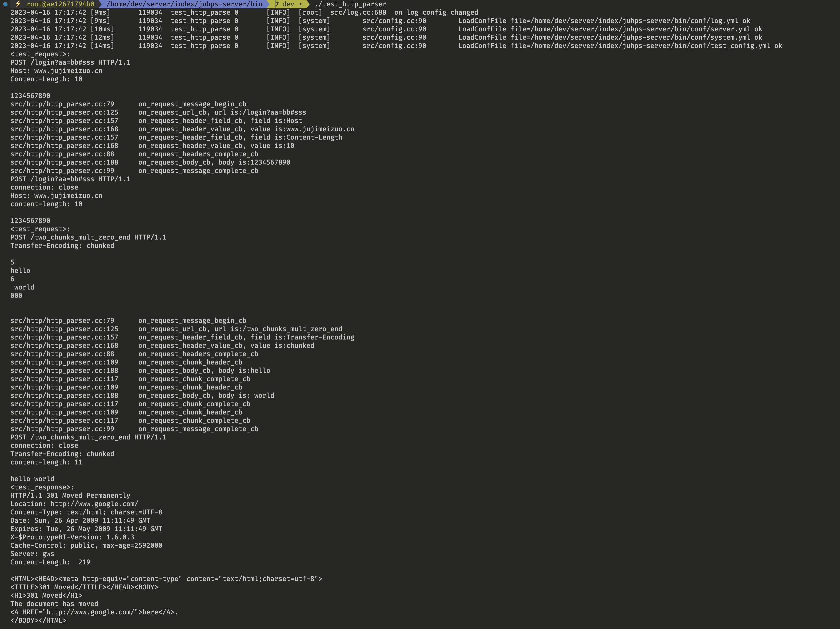Click 'HTTP/1.1 301 Moved Permanently' status line
The width and height of the screenshot is (840, 629).
click(70, 496)
